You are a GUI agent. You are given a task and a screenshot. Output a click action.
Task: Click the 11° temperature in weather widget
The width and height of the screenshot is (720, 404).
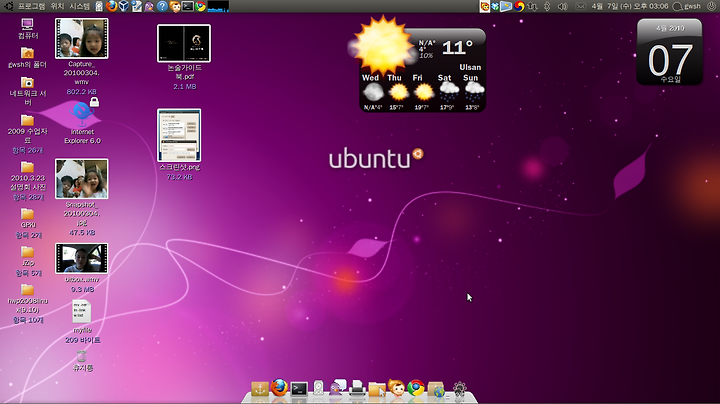coord(457,47)
